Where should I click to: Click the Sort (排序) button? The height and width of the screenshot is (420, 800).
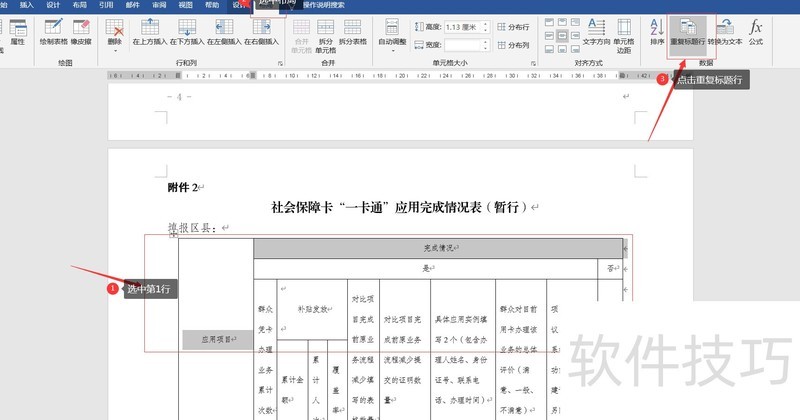point(657,32)
